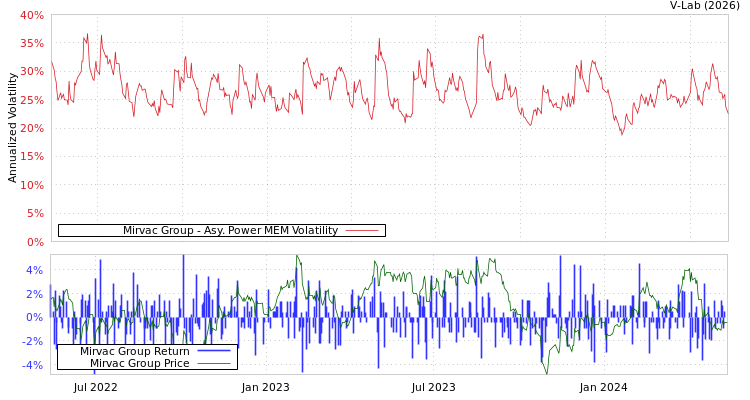Image resolution: width=750 pixels, height=400 pixels.
Task: Click the 40% label on volatility axis
Action: (32, 15)
